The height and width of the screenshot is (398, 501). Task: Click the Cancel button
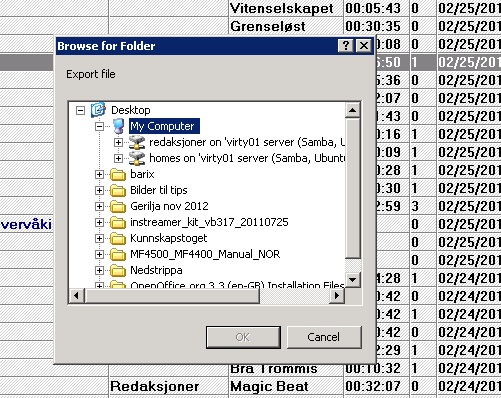tap(324, 337)
